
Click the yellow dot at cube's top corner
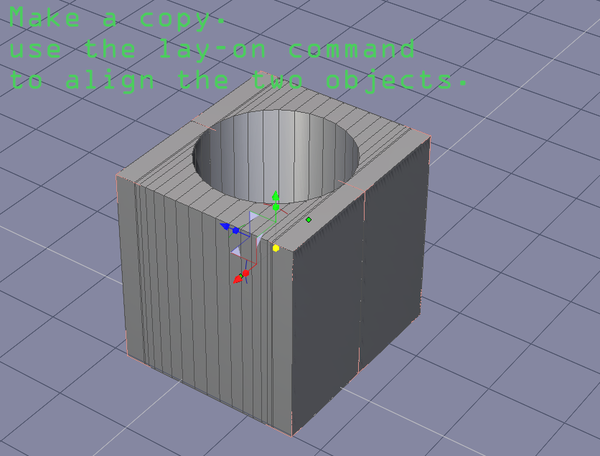pos(276,248)
